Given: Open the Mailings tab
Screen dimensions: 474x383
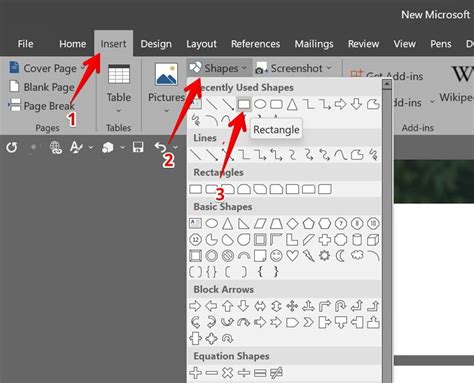Looking at the screenshot, I should pos(314,44).
